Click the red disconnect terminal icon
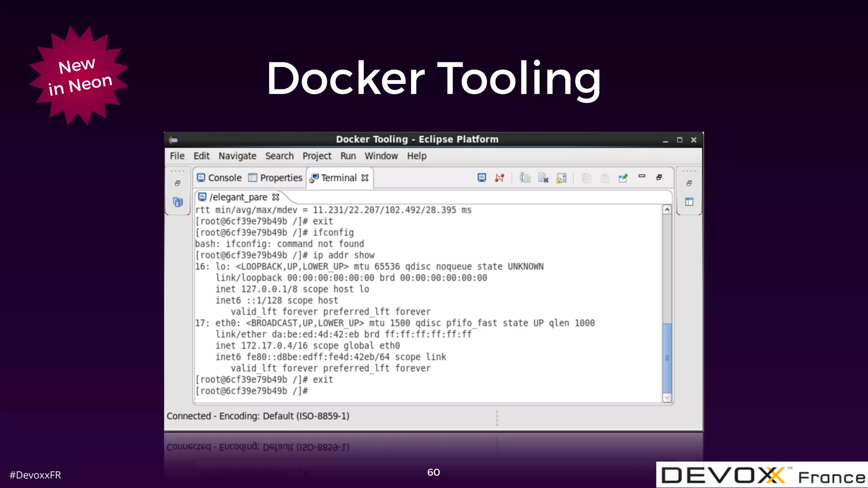The image size is (868, 488). tap(500, 178)
